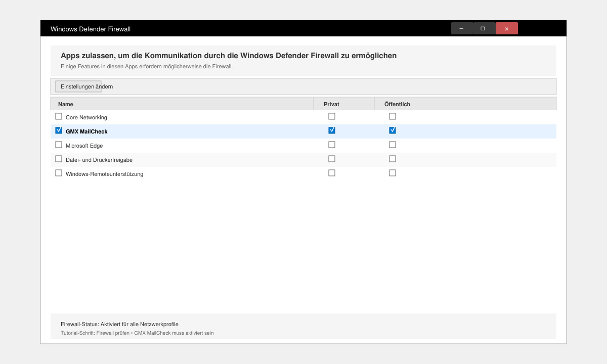Select the GMX MailCheck row label
This screenshot has height=364, width=607.
click(x=86, y=131)
